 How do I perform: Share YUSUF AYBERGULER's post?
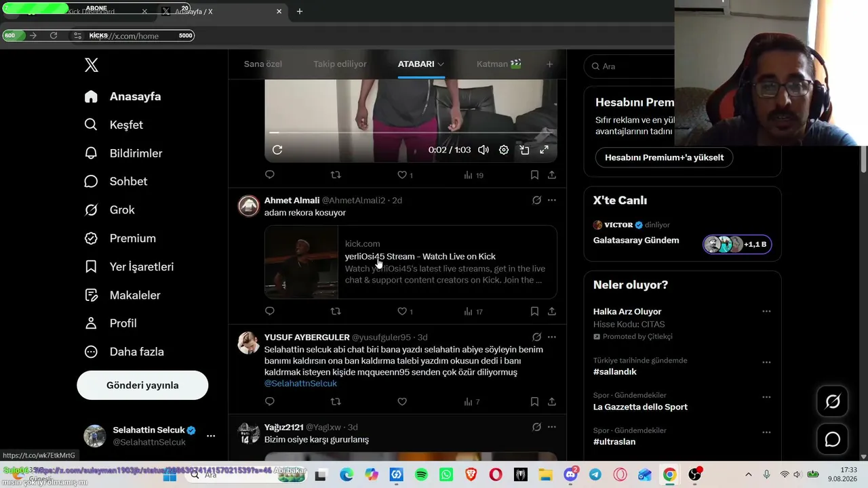(552, 402)
